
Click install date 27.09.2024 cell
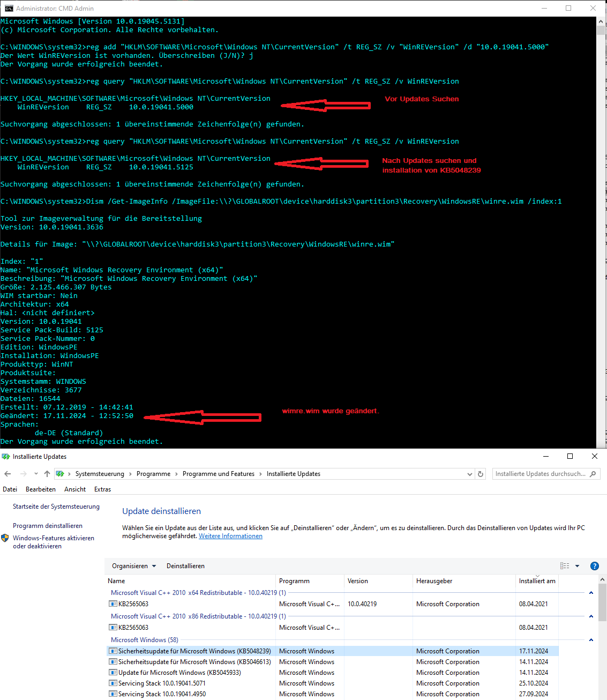pos(534,694)
